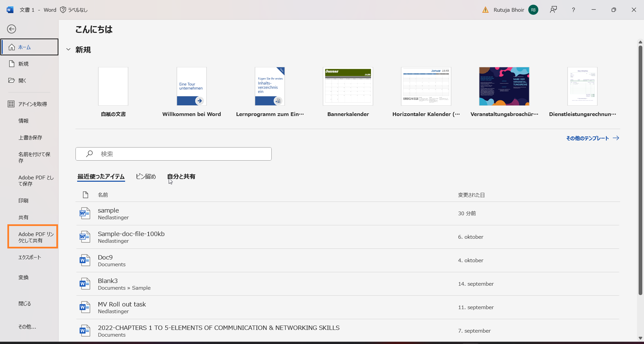Click into the 検索 search field
The height and width of the screenshot is (344, 644).
point(173,154)
